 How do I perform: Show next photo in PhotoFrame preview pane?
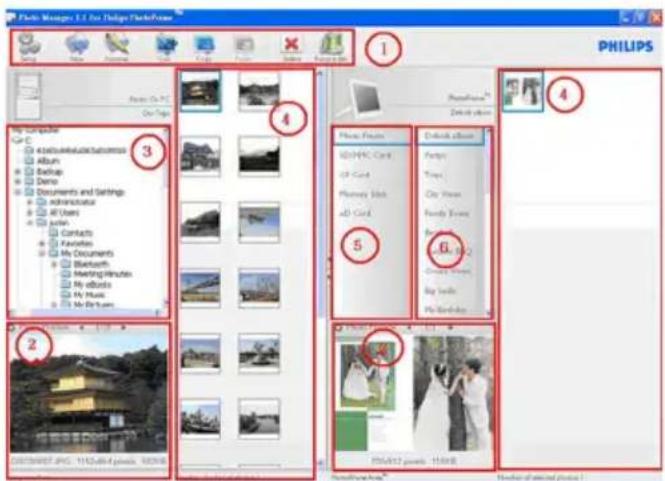click(x=450, y=327)
